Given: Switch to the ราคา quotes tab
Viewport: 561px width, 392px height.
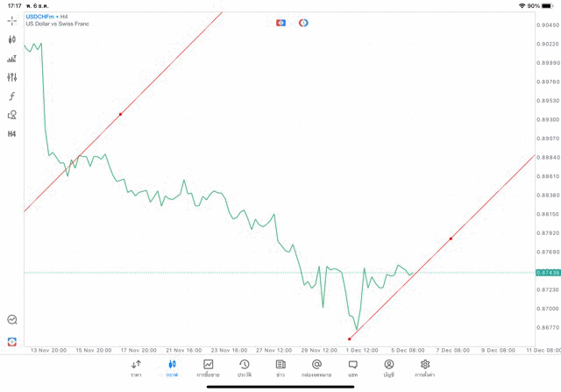Looking at the screenshot, I should [x=136, y=367].
